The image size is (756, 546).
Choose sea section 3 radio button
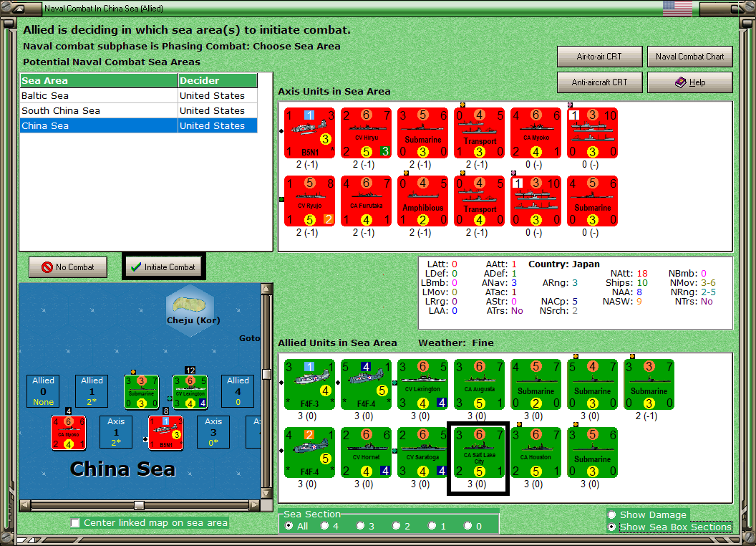360,526
